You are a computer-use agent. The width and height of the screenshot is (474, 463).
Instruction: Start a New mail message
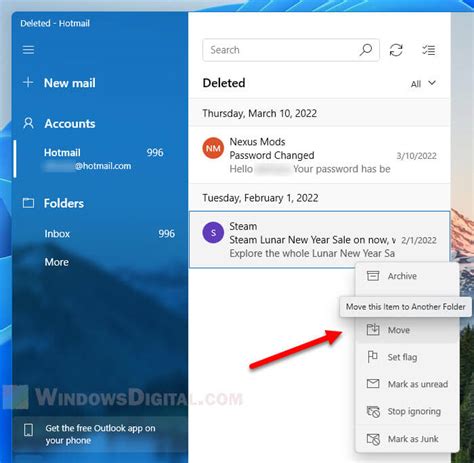69,83
